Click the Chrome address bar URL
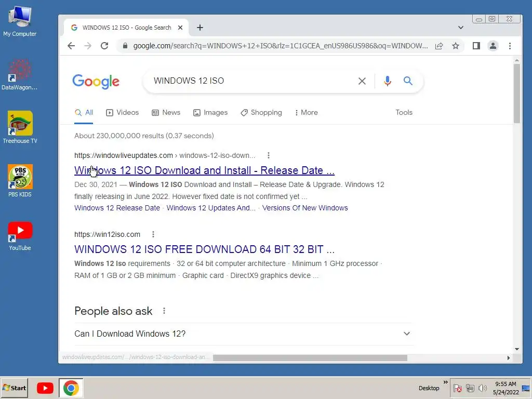This screenshot has width=532, height=399. 280,46
